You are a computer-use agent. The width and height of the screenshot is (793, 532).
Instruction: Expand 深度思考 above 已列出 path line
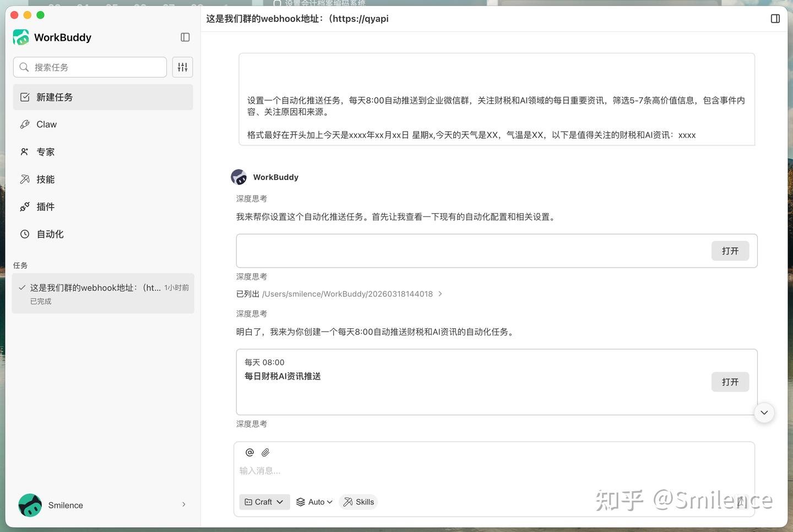252,277
